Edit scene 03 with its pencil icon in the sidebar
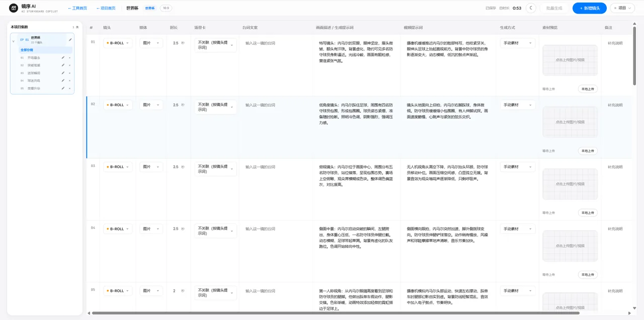Viewport: 644px width, 320px height. [x=63, y=73]
